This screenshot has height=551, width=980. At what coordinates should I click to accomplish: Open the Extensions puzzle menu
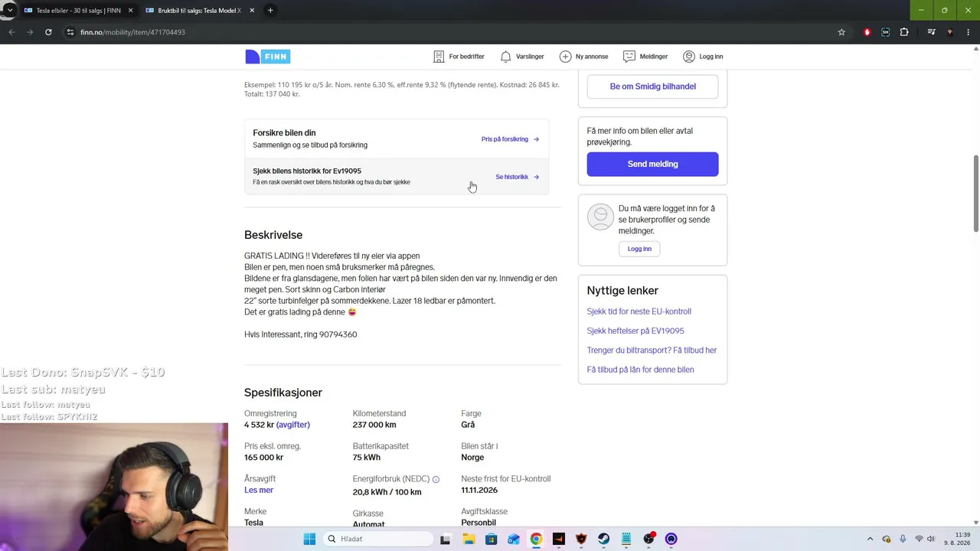(x=904, y=32)
